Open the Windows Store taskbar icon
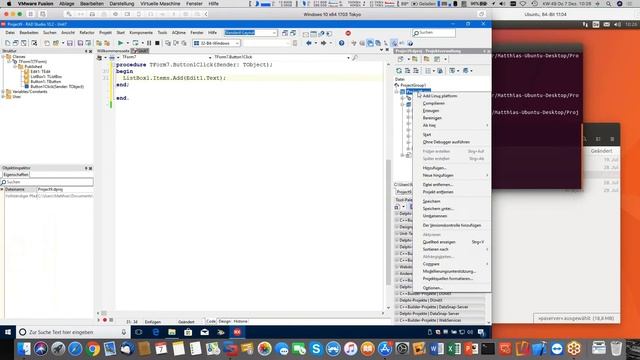 [188, 332]
